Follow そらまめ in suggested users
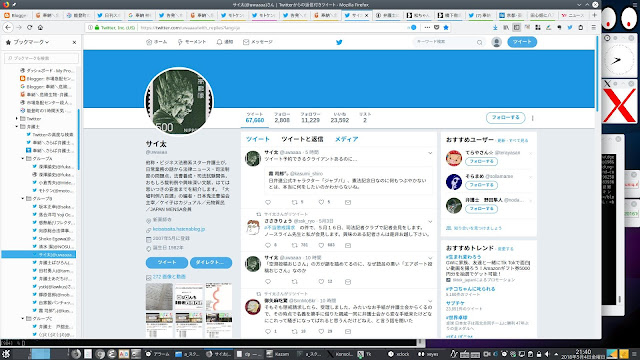This screenshot has height=360, width=640. coord(481,185)
